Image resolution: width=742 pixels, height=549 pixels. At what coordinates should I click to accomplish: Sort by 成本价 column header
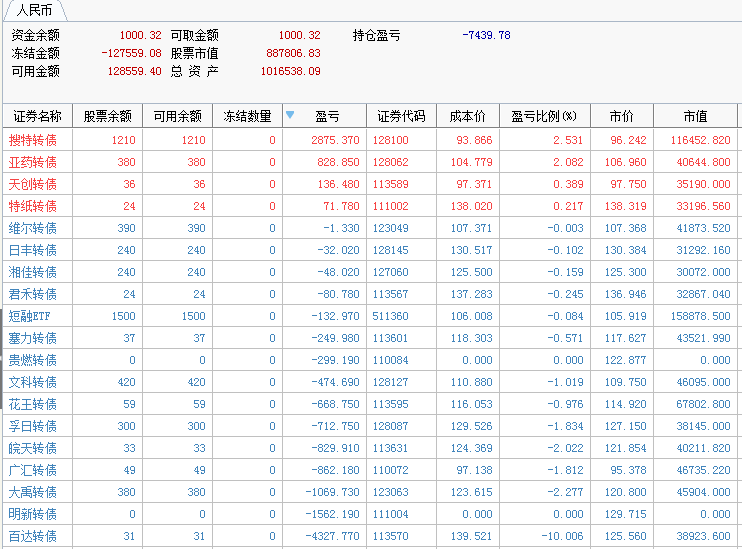point(468,116)
